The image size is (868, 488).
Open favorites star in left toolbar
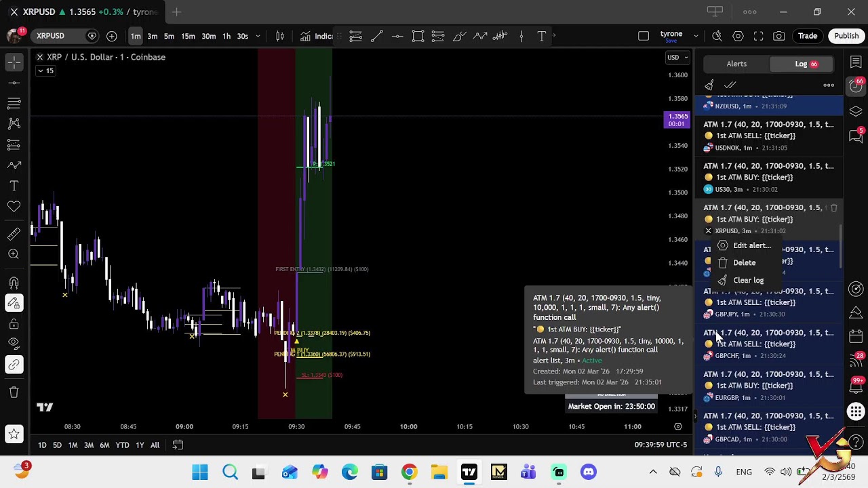[x=14, y=434]
